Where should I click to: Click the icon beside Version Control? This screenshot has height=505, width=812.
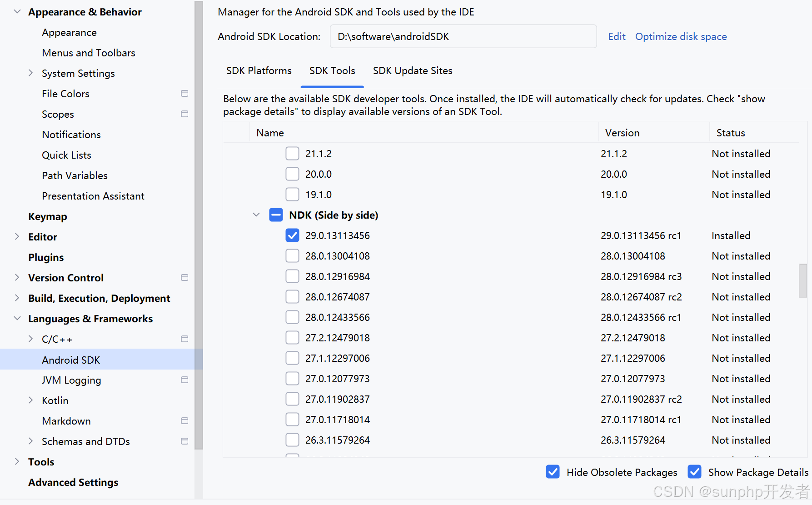click(x=184, y=277)
